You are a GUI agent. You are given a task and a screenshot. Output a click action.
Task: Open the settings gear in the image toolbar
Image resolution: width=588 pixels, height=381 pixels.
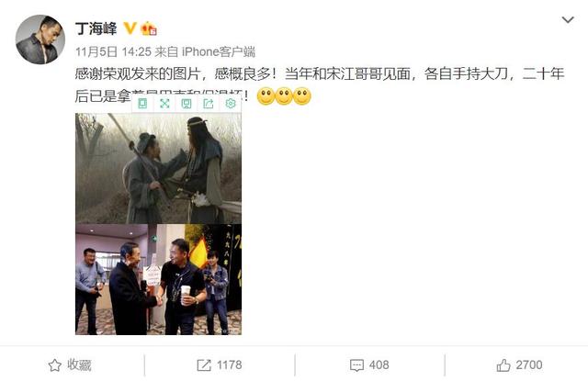[231, 104]
